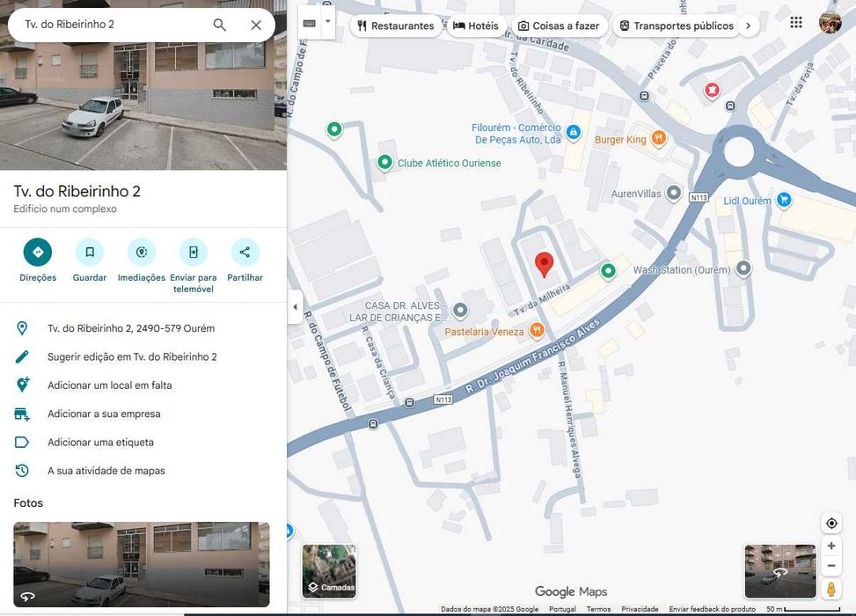Show more category chips arrow
This screenshot has width=856, height=616.
pyautogui.click(x=748, y=26)
